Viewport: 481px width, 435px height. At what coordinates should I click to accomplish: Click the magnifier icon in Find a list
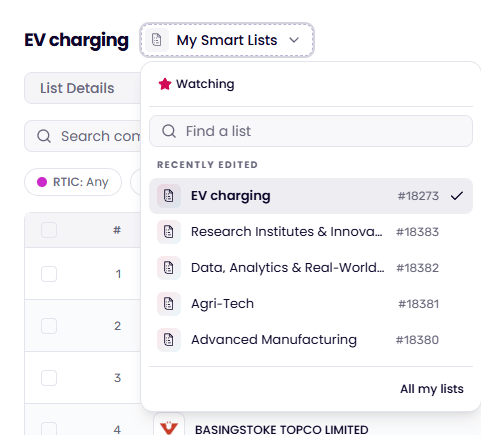tap(169, 131)
